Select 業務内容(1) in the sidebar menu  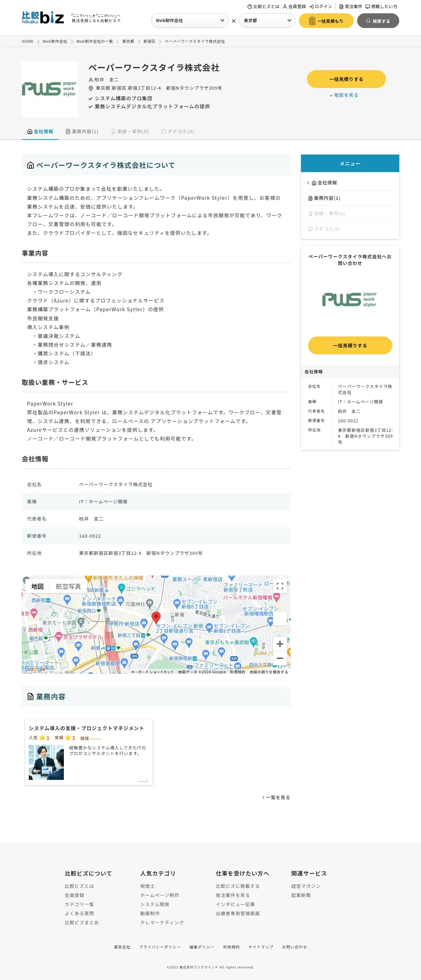pyautogui.click(x=349, y=198)
